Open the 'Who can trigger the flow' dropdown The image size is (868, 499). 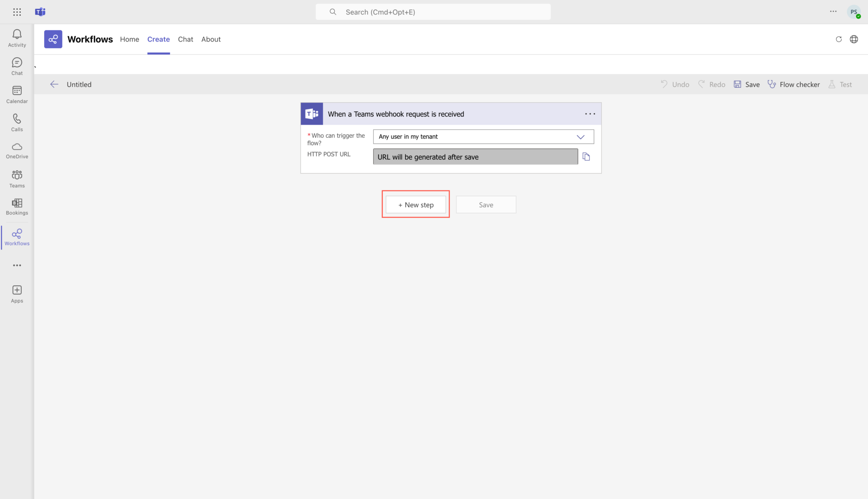580,137
